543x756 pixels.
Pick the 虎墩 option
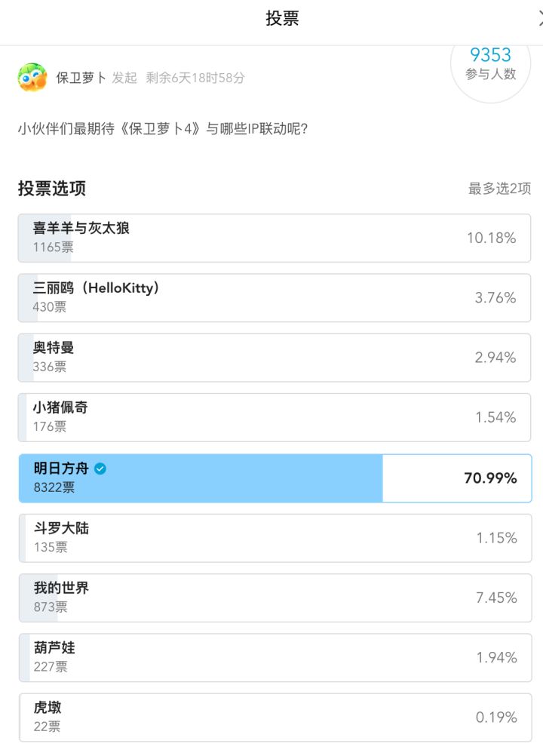(275, 717)
